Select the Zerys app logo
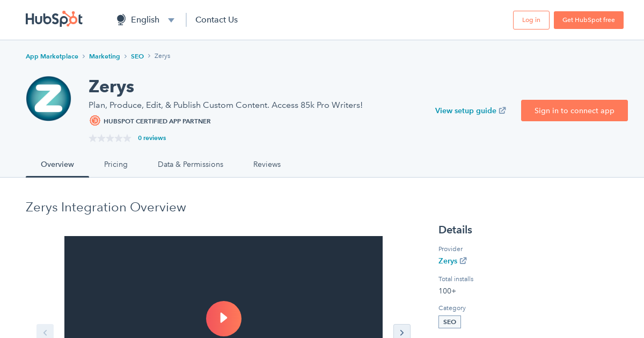This screenshot has width=644, height=338. (48, 98)
